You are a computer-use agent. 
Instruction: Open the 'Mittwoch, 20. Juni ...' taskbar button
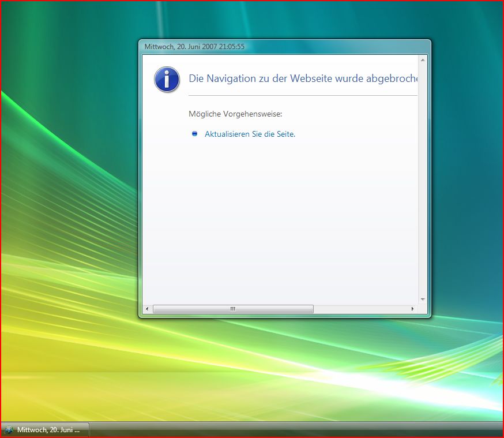45,430
